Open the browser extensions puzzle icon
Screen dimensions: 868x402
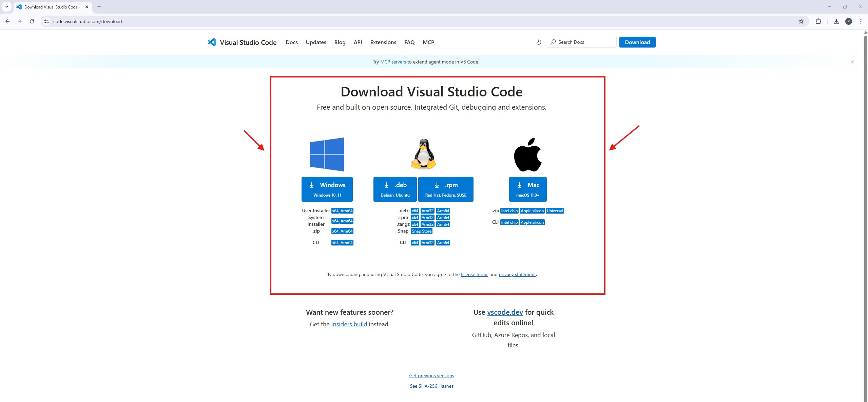tap(818, 21)
